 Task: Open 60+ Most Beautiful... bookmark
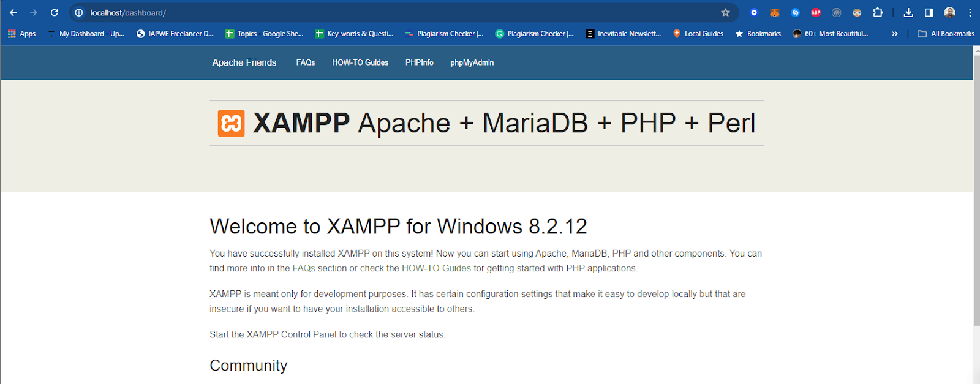[830, 34]
